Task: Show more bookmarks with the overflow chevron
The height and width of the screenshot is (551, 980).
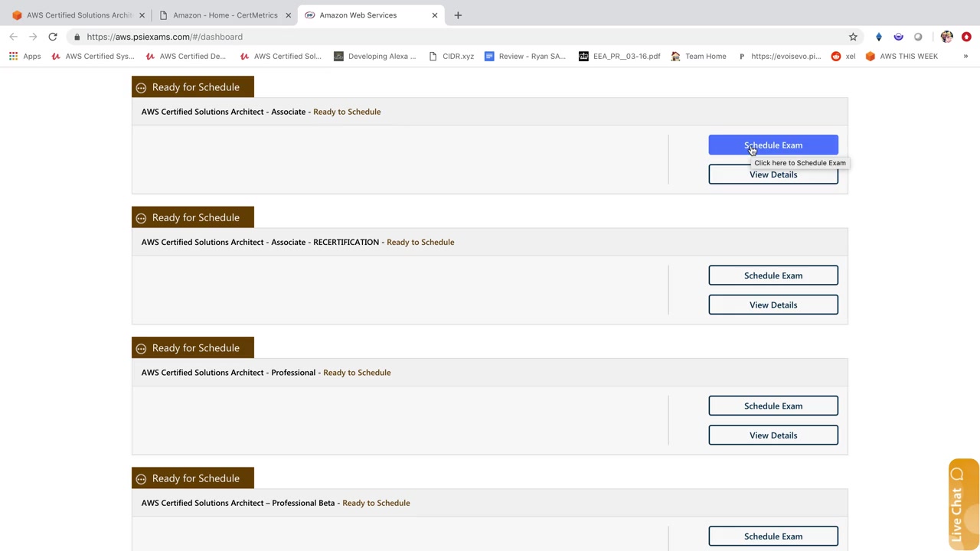Action: pos(965,56)
